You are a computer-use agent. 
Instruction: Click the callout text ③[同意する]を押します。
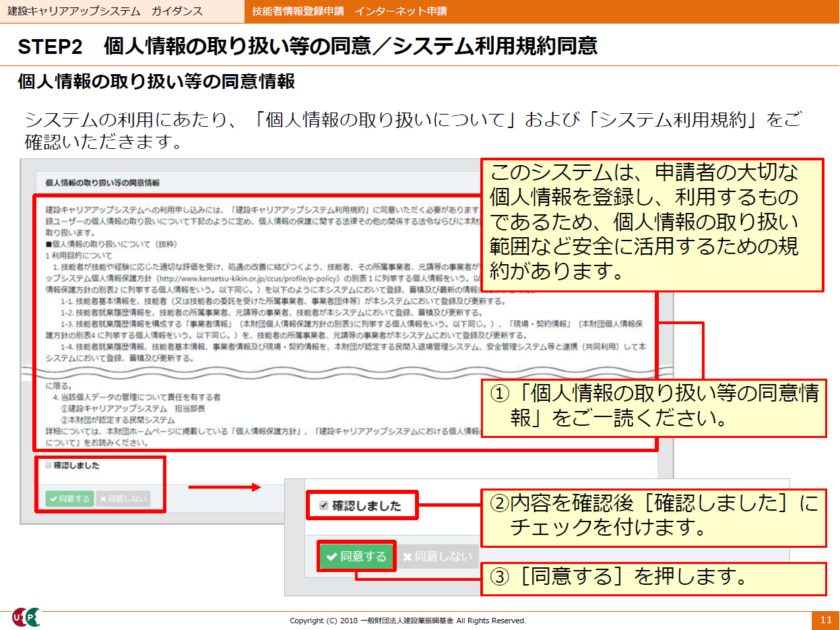pos(618,577)
